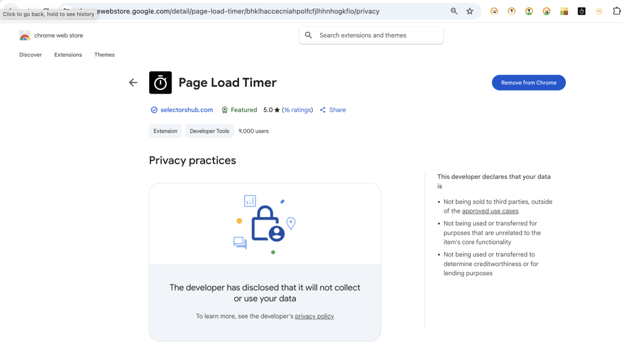The height and width of the screenshot is (364, 623).
Task: Click the Remove from Chrome button
Action: [x=528, y=83]
